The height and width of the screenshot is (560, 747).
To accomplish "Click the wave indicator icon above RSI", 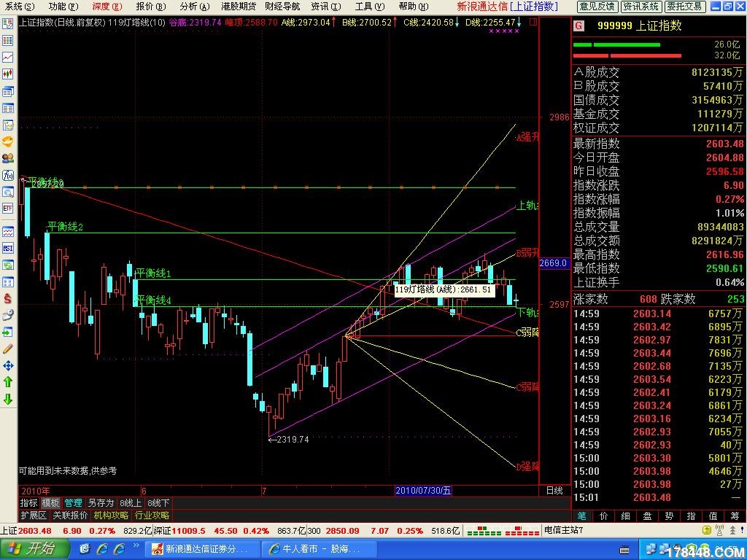I will pos(7,231).
